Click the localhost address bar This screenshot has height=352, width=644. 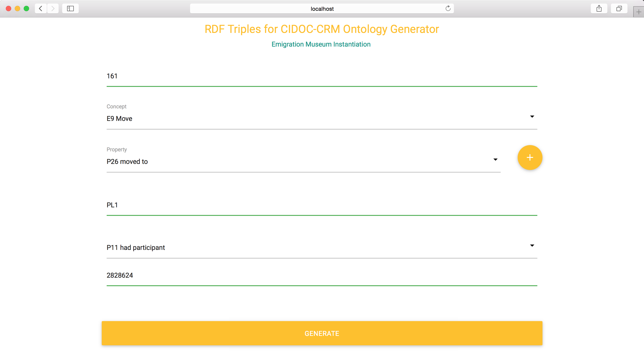coord(322,9)
